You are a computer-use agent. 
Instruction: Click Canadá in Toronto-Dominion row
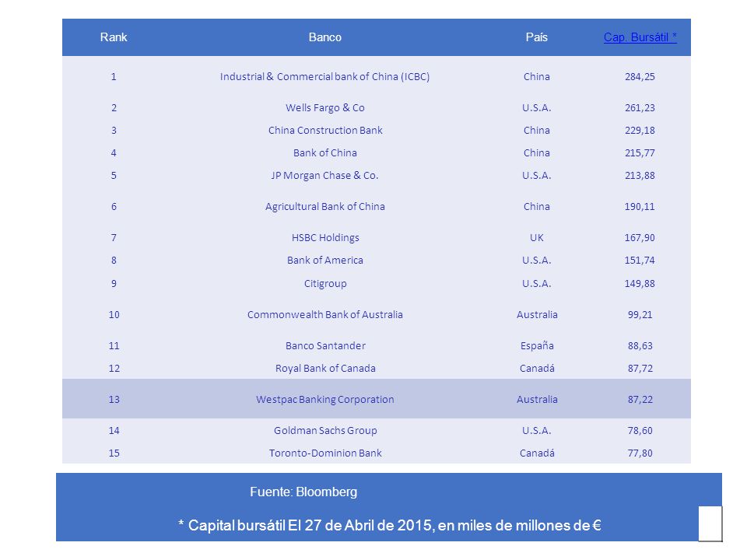[x=537, y=453]
